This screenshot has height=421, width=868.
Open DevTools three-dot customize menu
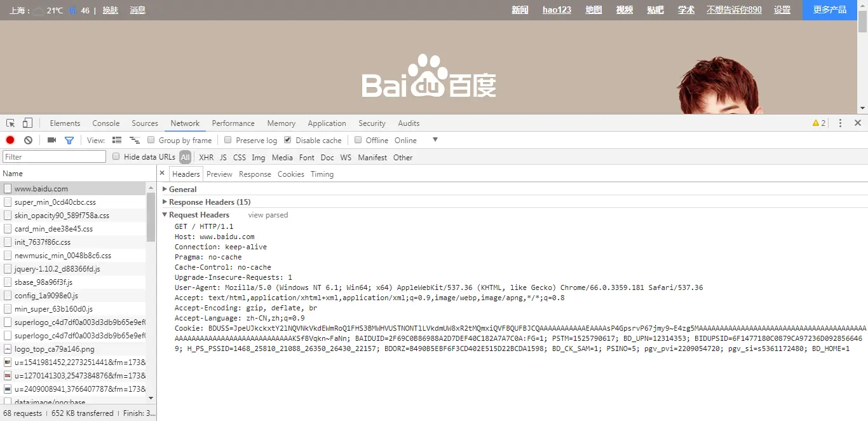point(840,123)
